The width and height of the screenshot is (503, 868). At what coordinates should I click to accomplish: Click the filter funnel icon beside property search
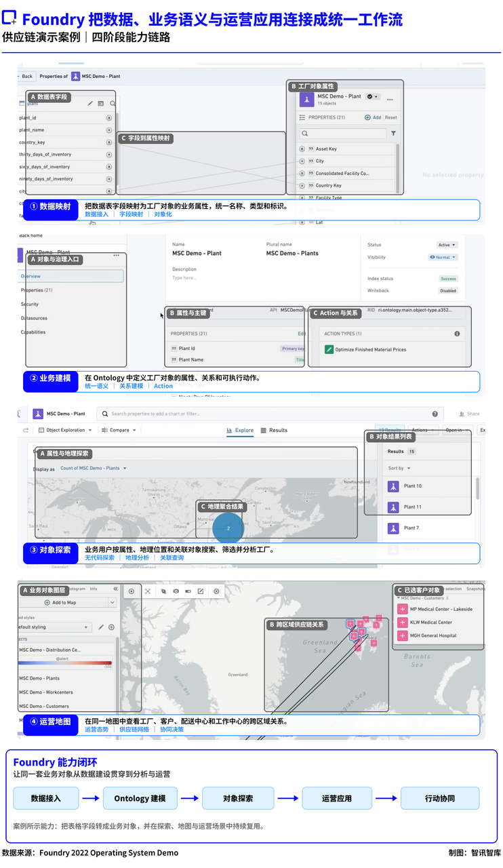click(x=393, y=134)
